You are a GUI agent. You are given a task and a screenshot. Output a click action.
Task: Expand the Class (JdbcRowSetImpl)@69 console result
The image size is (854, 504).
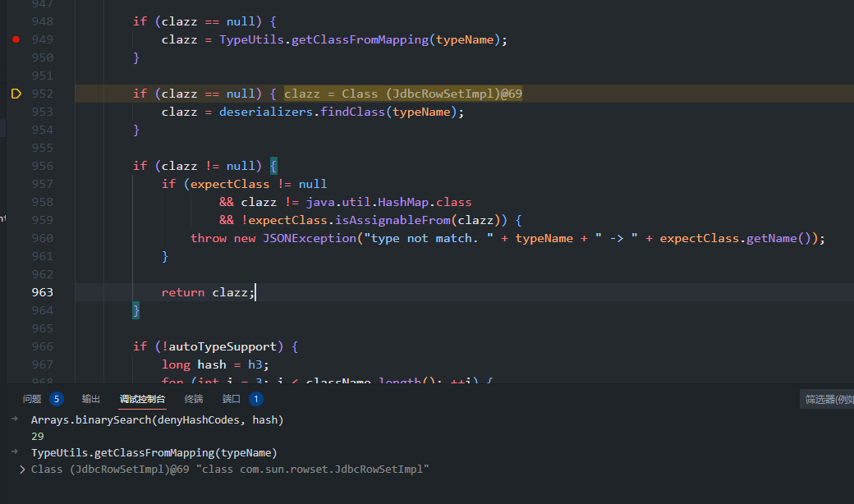point(22,470)
